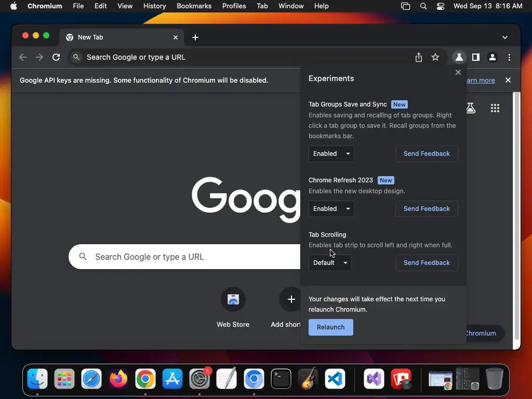Viewport: 532px width, 399px height.
Task: Click the forward navigation arrow
Action: [39, 57]
